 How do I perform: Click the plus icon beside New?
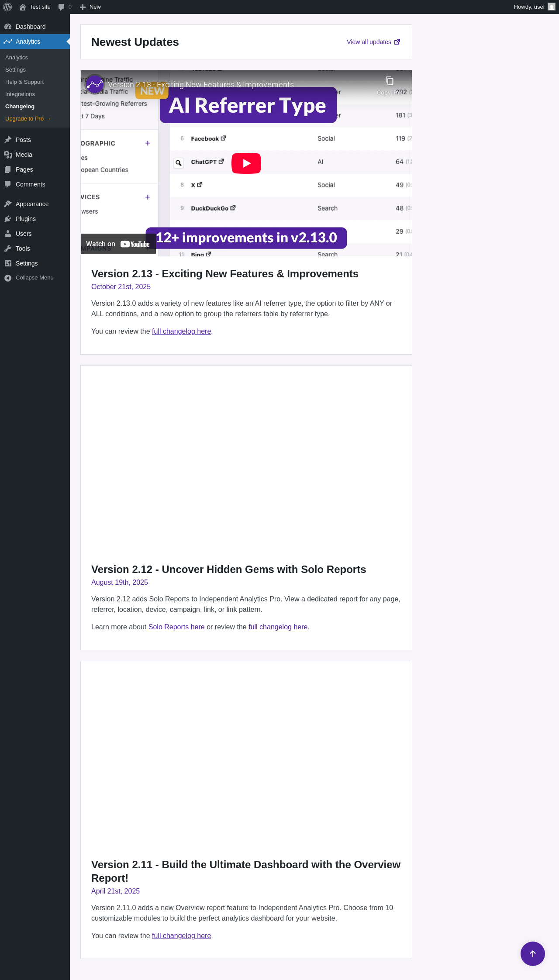click(83, 7)
